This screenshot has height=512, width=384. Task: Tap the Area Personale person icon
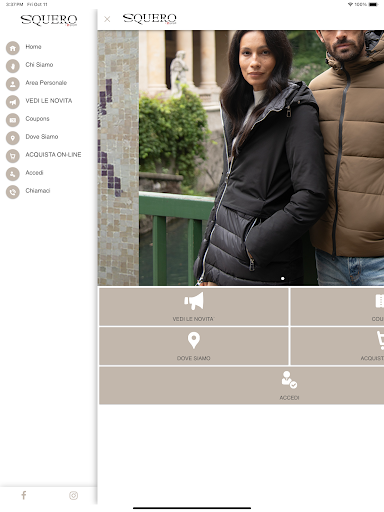pyautogui.click(x=13, y=84)
